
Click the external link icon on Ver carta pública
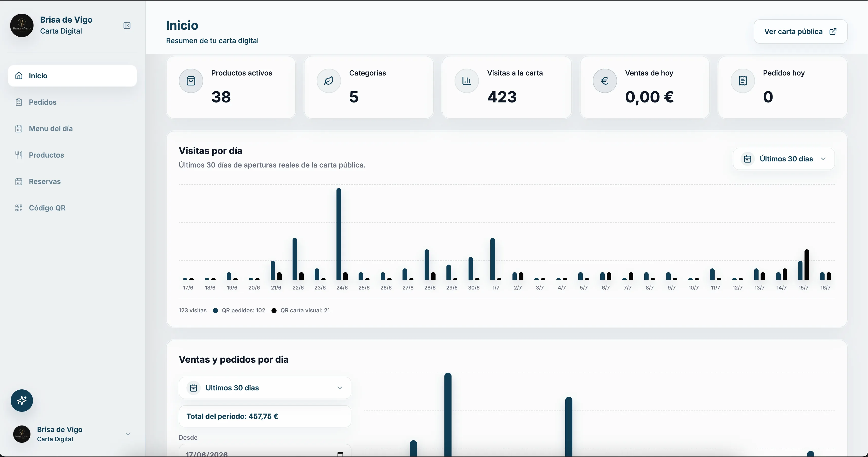click(833, 32)
